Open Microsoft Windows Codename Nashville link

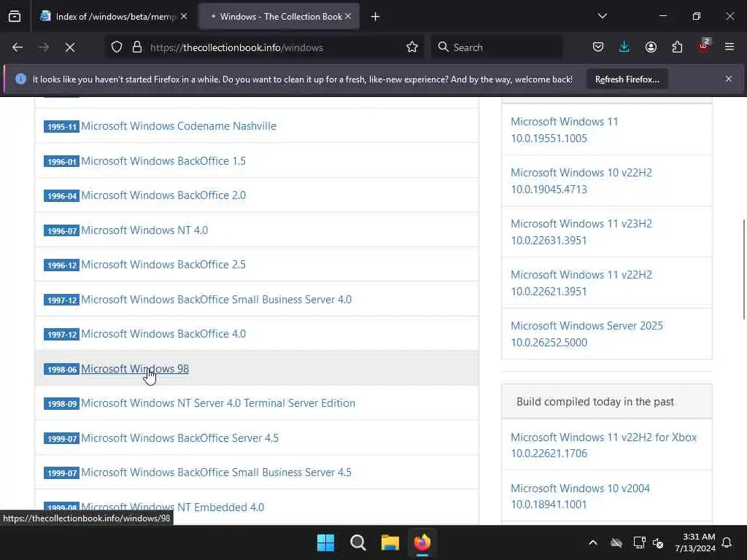click(x=179, y=126)
